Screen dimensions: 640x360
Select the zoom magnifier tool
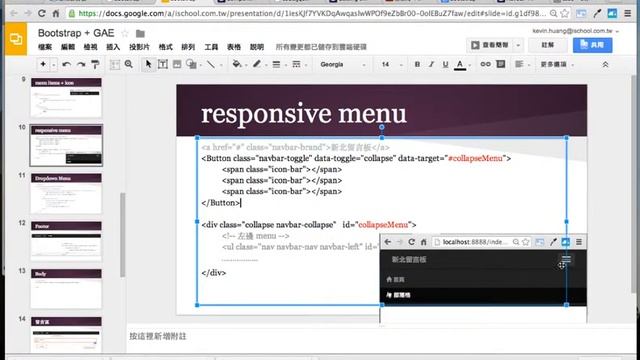pyautogui.click(x=129, y=64)
